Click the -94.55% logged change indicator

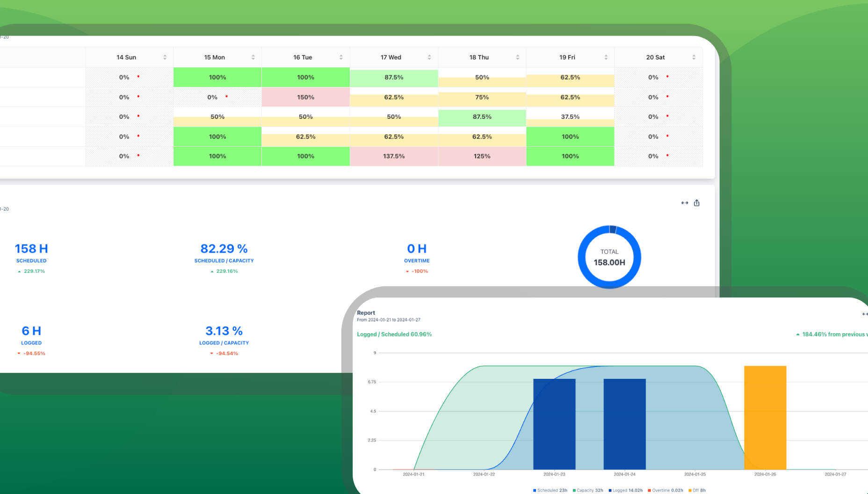(31, 354)
